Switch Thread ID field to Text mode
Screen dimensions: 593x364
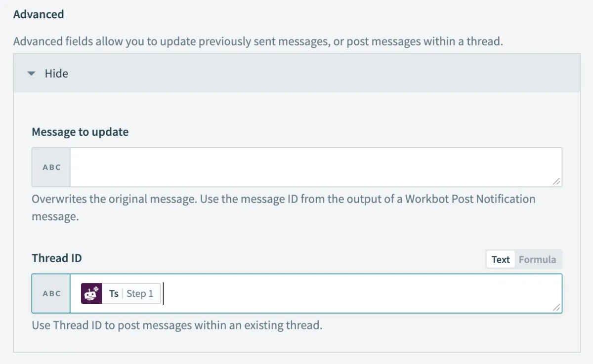tap(500, 259)
